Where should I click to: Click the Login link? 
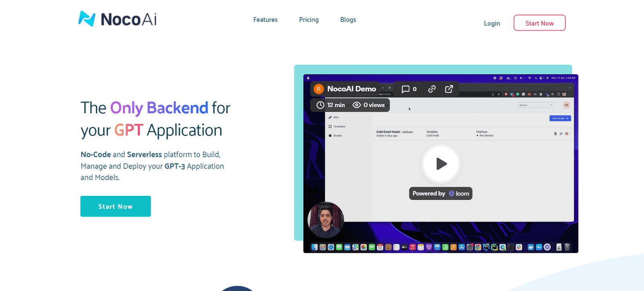(x=491, y=23)
